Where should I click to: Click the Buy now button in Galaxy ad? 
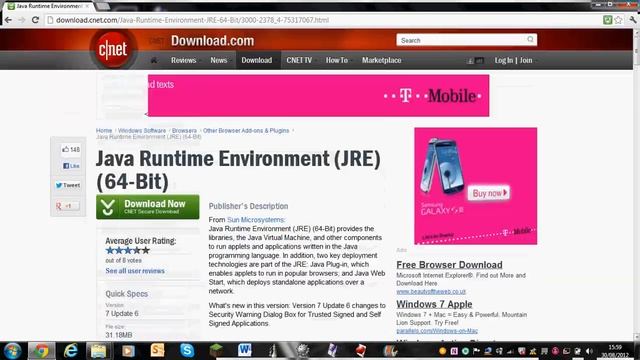pos(489,193)
